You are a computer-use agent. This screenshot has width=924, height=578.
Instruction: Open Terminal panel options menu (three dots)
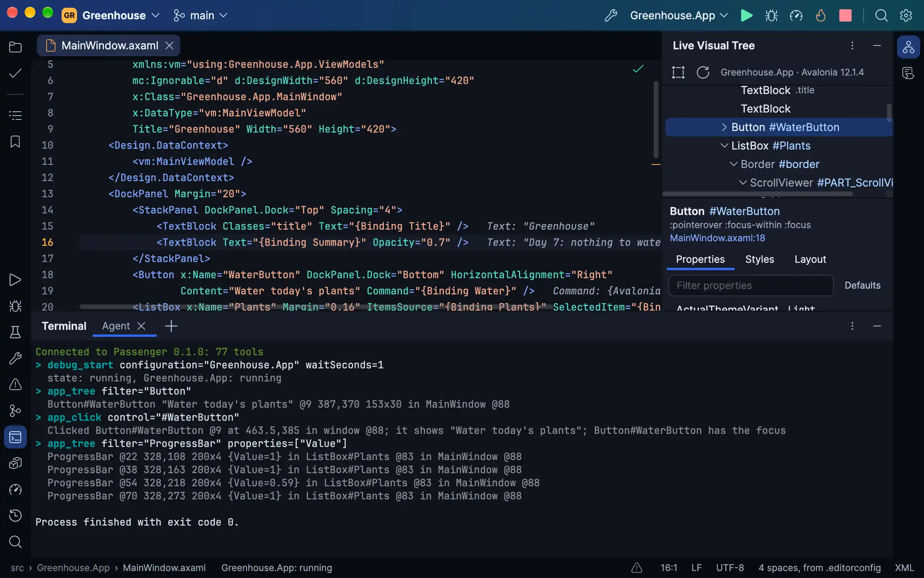852,326
